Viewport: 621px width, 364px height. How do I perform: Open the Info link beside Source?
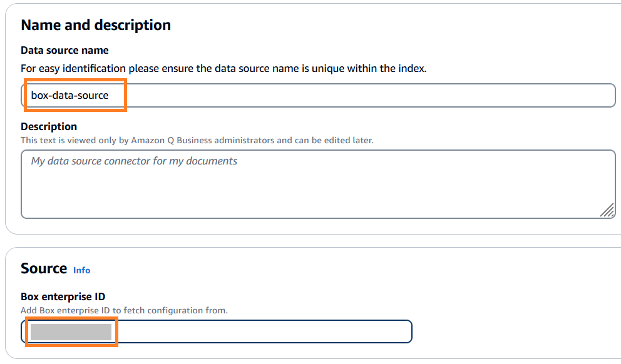[x=81, y=270]
